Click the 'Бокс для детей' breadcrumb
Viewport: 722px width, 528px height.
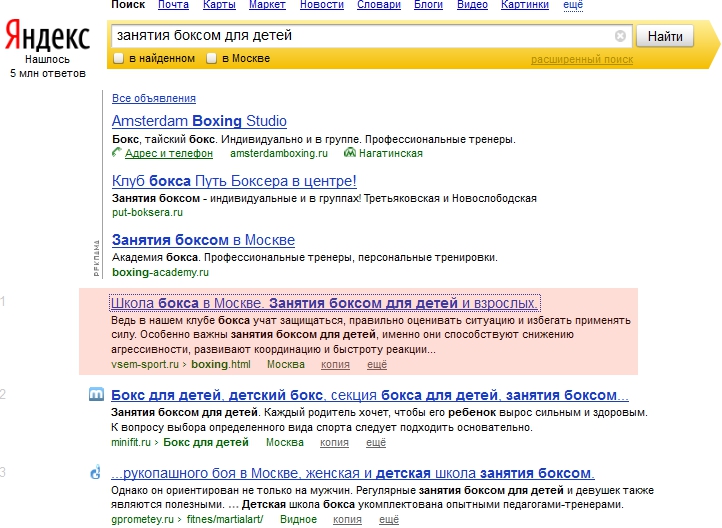click(x=206, y=442)
